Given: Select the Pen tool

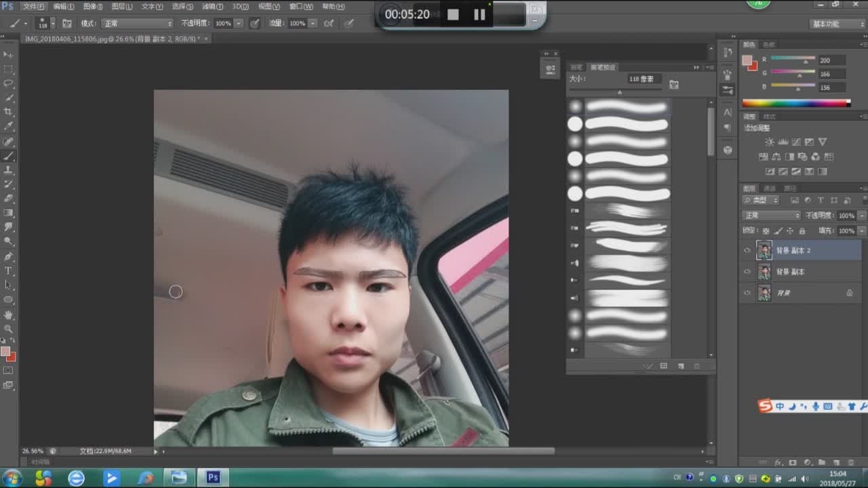Looking at the screenshot, I should point(9,256).
